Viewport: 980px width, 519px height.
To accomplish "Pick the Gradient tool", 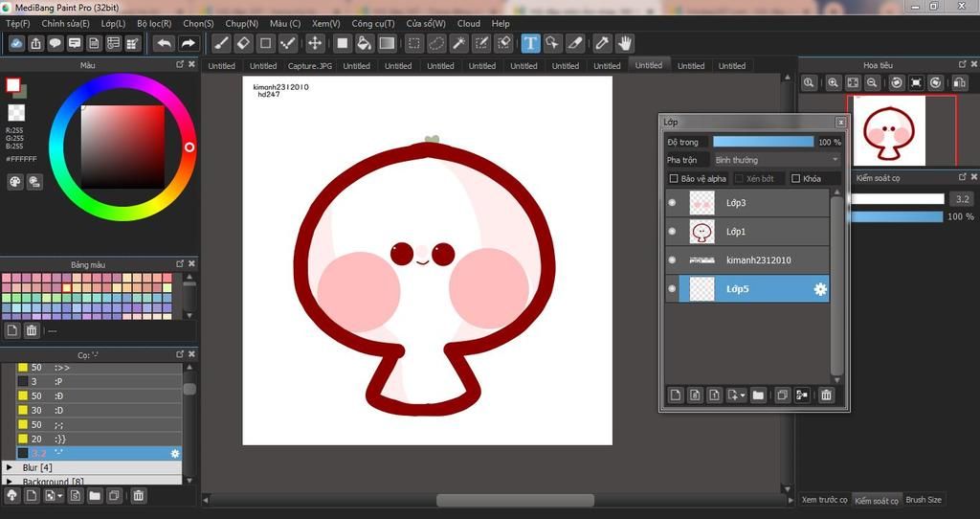I will coord(387,43).
